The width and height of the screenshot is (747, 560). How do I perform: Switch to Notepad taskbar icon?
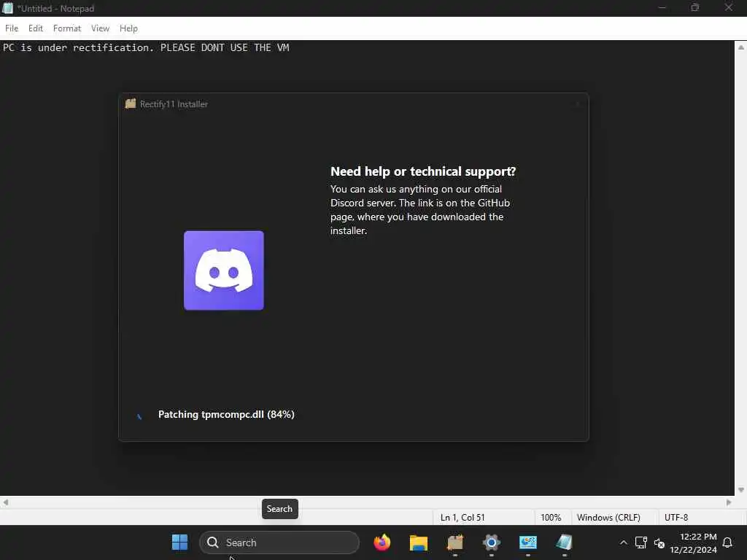564,542
